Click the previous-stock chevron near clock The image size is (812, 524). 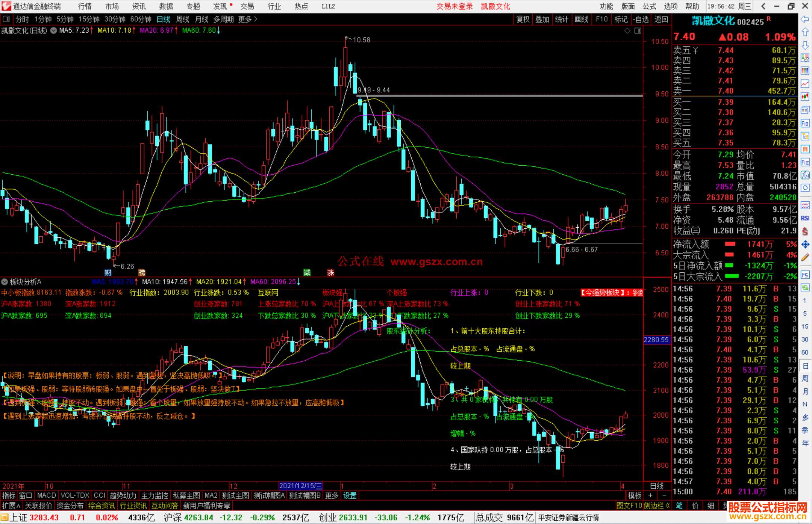pyautogui.click(x=763, y=6)
